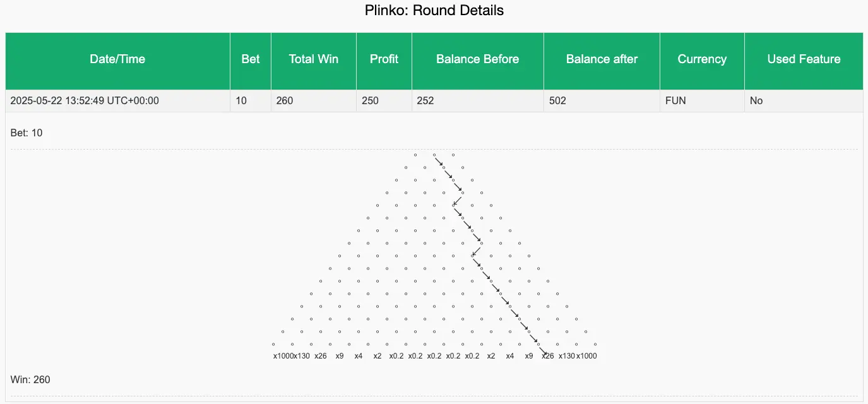868x404 pixels.
Task: Click the Balance Before column header
Action: pyautogui.click(x=478, y=59)
